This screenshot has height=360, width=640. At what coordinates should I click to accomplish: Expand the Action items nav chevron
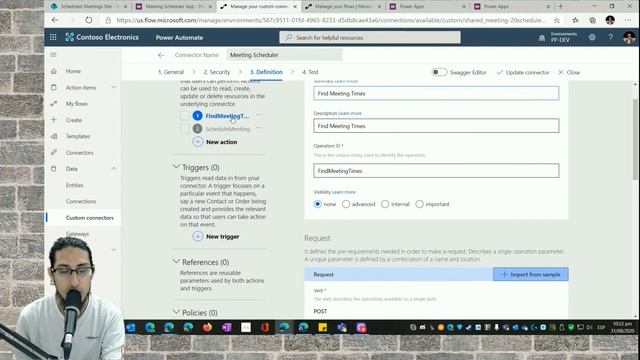tap(114, 87)
